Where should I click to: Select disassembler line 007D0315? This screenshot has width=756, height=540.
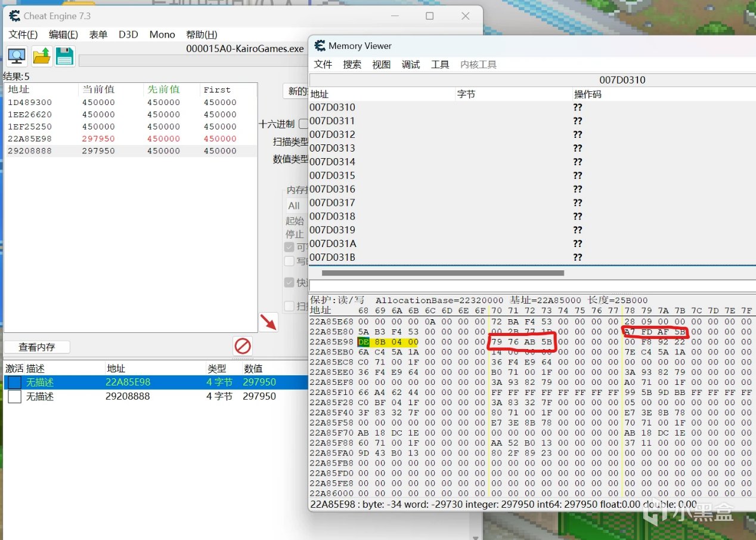pyautogui.click(x=532, y=175)
